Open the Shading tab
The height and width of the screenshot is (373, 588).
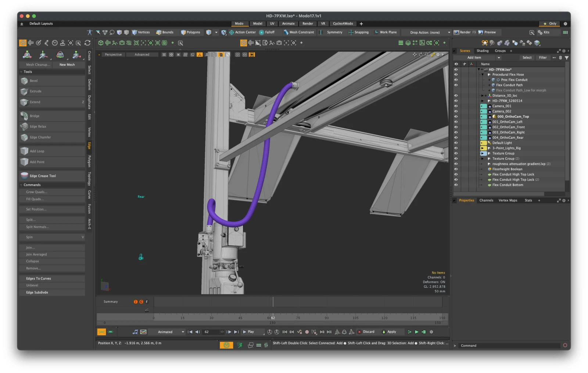tap(482, 51)
